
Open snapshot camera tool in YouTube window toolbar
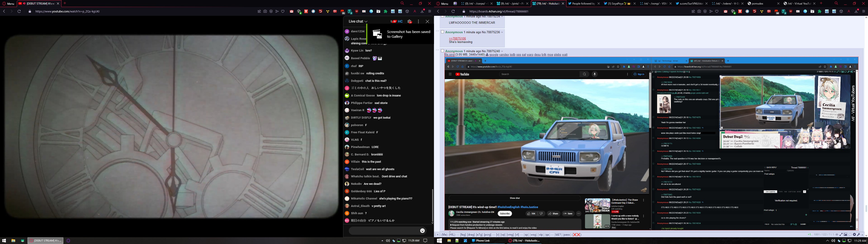[265, 11]
